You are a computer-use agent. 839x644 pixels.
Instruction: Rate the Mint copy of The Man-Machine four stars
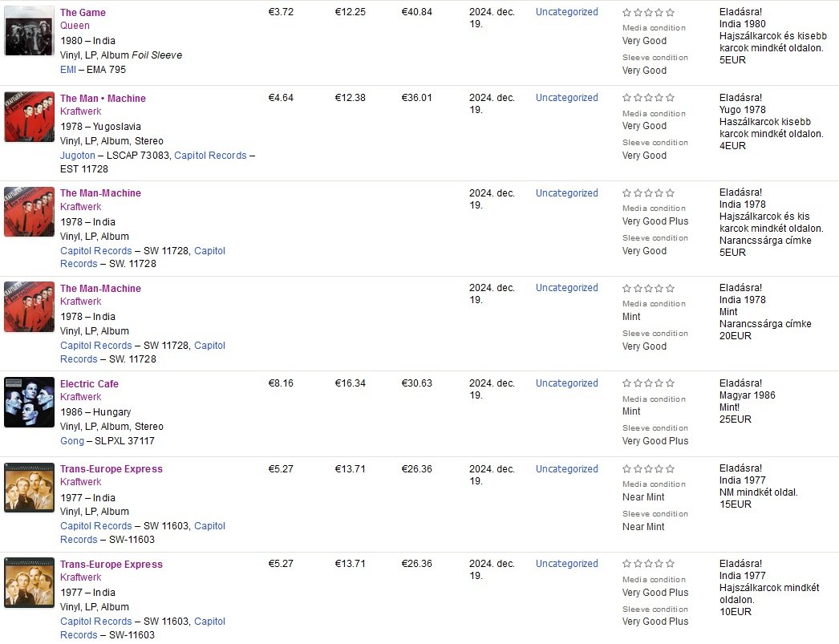(x=659, y=289)
